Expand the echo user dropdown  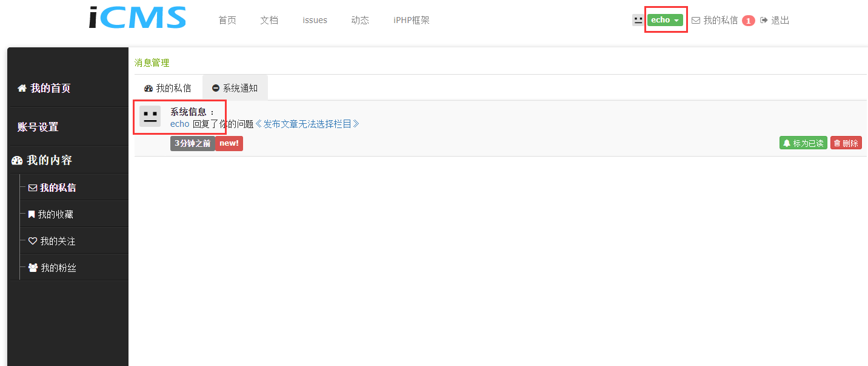coord(665,20)
